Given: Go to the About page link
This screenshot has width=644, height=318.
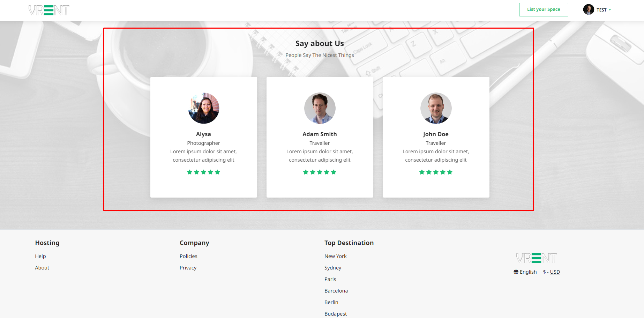Looking at the screenshot, I should (x=42, y=268).
